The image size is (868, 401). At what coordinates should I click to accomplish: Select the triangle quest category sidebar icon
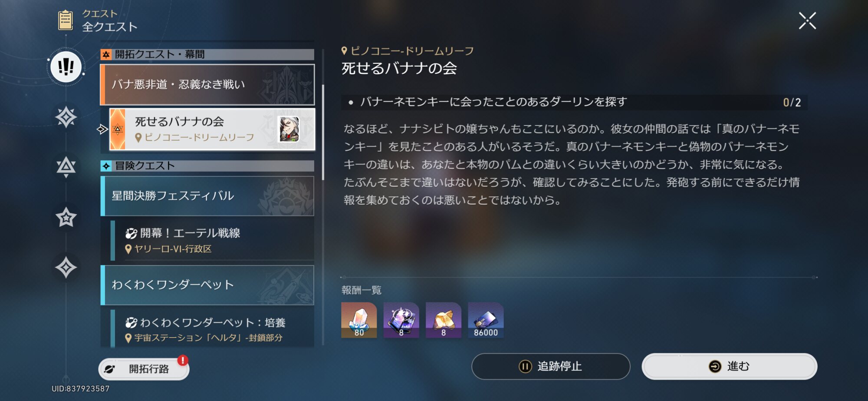(x=66, y=167)
